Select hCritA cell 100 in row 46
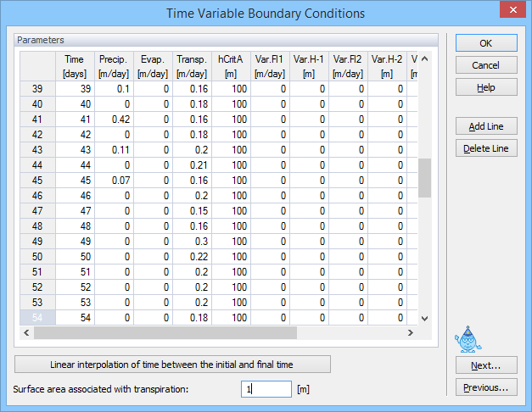Image resolution: width=532 pixels, height=412 pixels. 231,195
